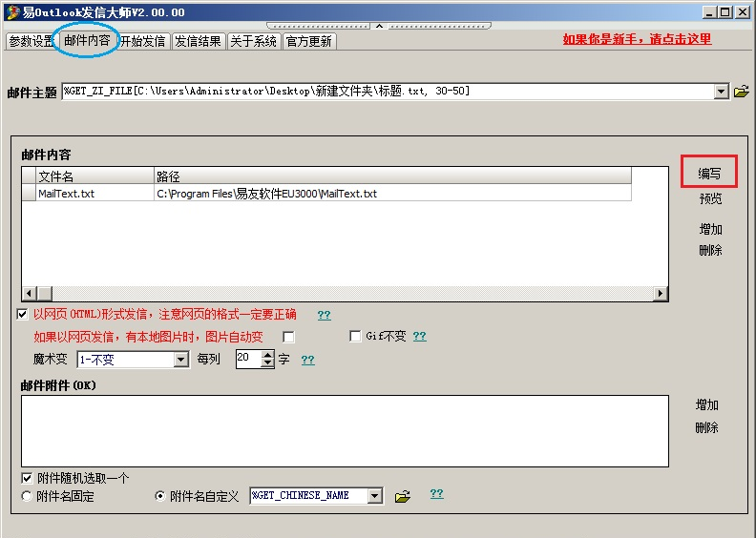756x538 pixels.
Task: Browse for a subject file with the folder icon
Action: (x=741, y=91)
